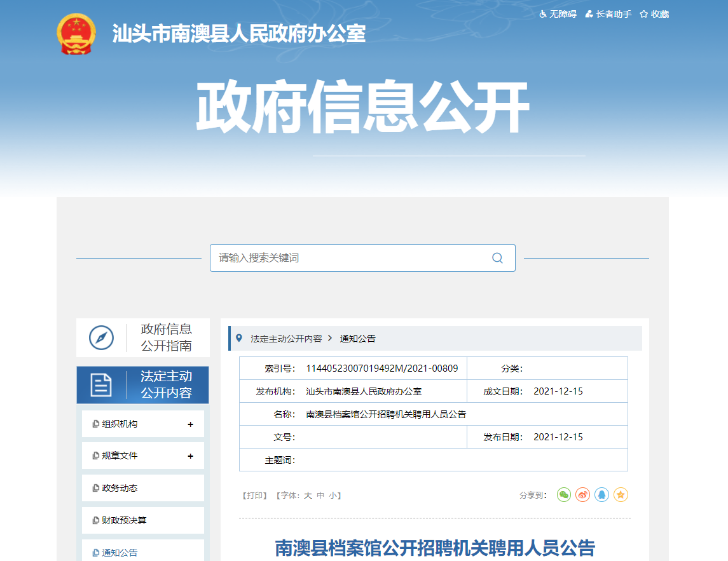Screen dimensions: 728x561
Task: Click 收藏 to bookmark page
Action: [654, 14]
